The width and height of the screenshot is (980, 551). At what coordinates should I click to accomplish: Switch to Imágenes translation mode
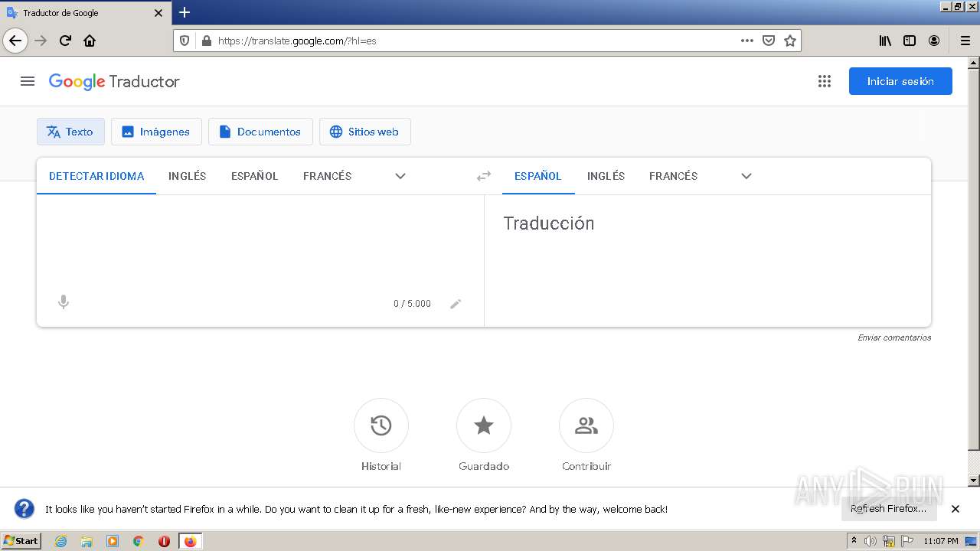156,132
